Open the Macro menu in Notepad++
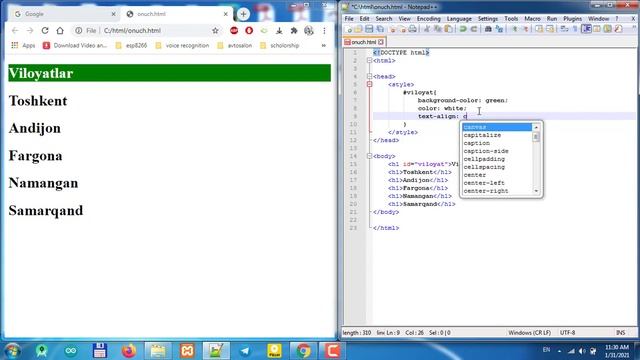The width and height of the screenshot is (640, 360). coord(532,19)
